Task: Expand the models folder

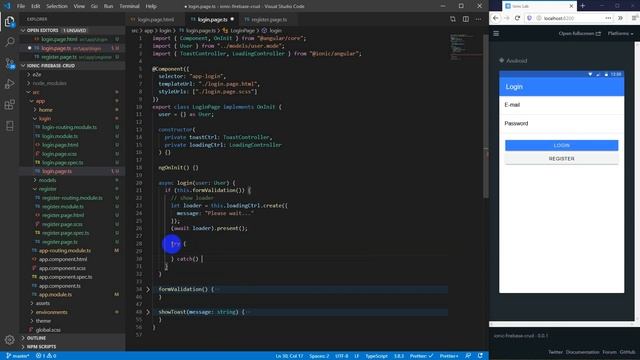Action: (47, 180)
